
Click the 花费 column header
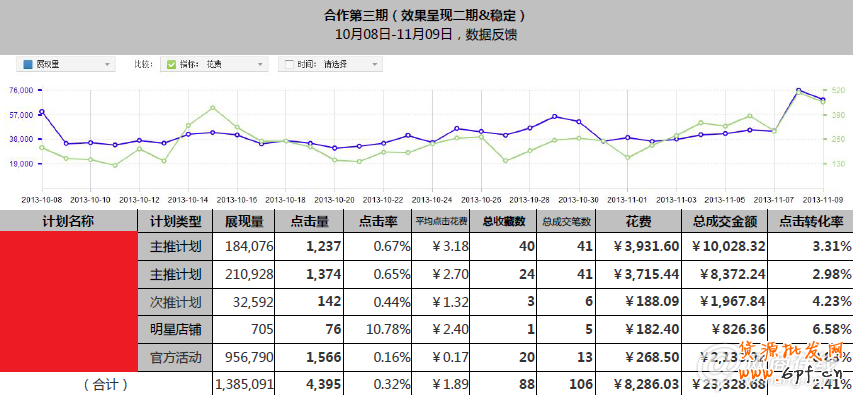coord(639,221)
